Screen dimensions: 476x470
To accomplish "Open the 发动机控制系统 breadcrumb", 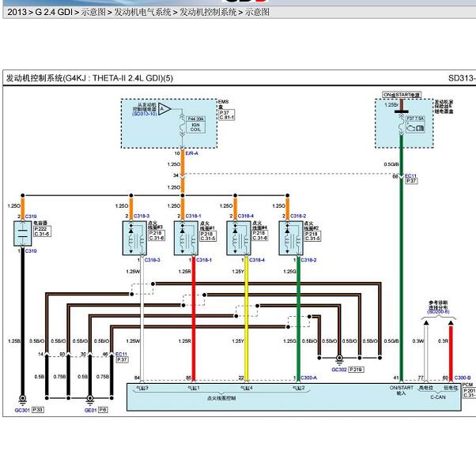I will pos(208,12).
